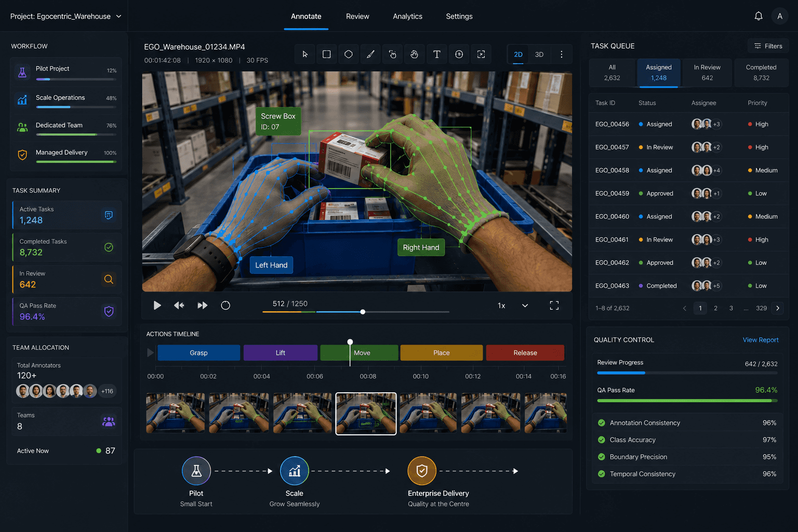798x532 pixels.
Task: Select the hand pan tool
Action: pos(415,54)
